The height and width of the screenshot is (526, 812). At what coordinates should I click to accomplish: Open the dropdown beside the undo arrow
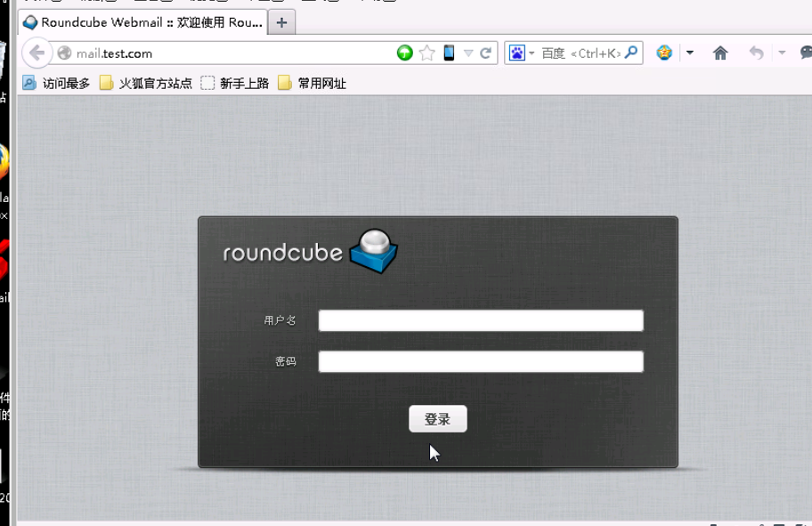pos(782,53)
